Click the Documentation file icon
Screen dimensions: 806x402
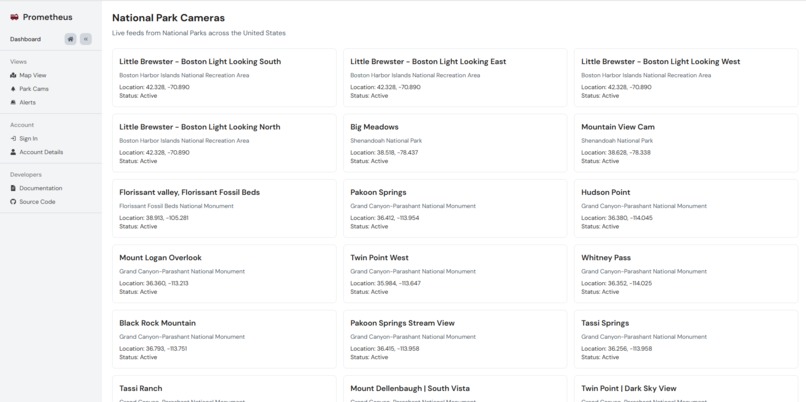click(x=13, y=188)
